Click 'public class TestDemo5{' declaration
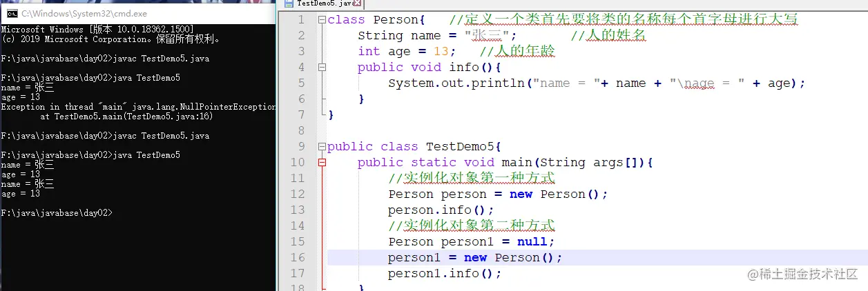 [414, 146]
